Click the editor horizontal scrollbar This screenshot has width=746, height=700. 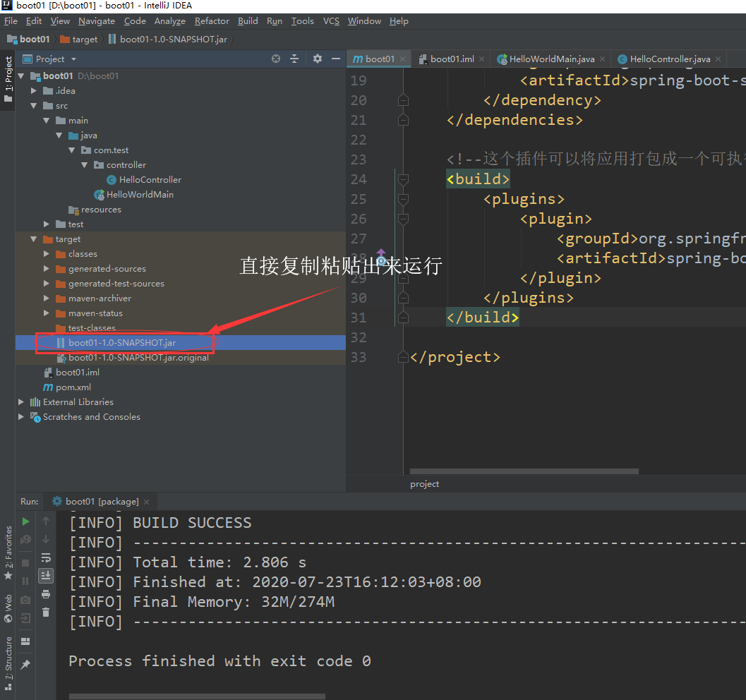524,471
